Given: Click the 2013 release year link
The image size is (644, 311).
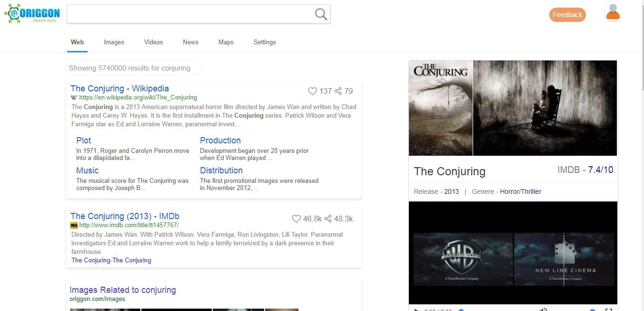Looking at the screenshot, I should [x=452, y=191].
